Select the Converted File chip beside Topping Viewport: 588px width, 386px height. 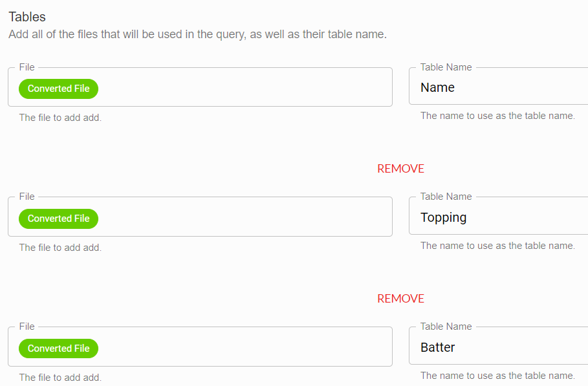58,219
